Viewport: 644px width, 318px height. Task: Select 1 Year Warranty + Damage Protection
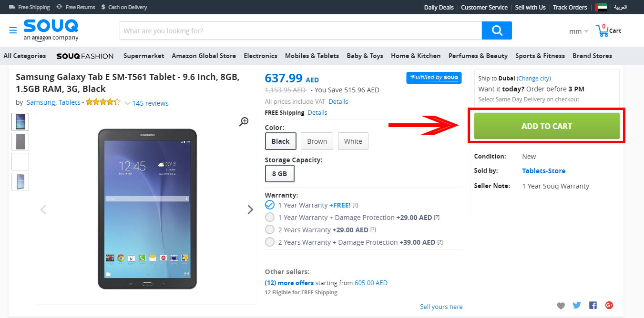coord(270,218)
